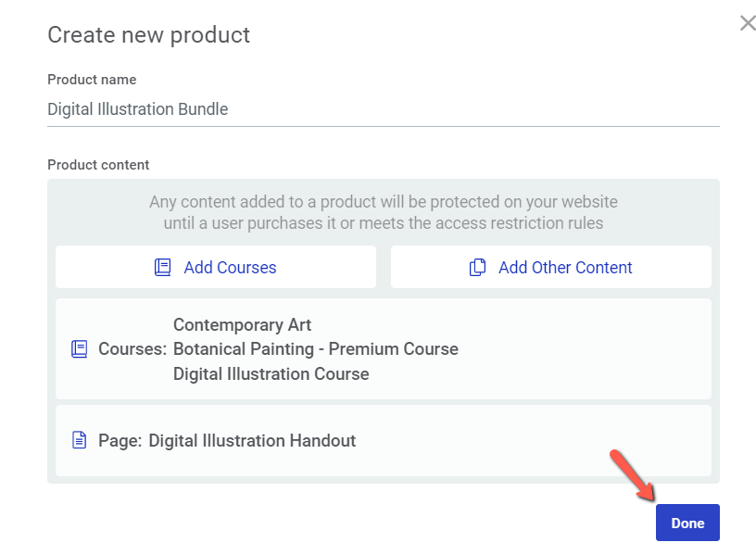Click the Create new product title

click(x=148, y=35)
